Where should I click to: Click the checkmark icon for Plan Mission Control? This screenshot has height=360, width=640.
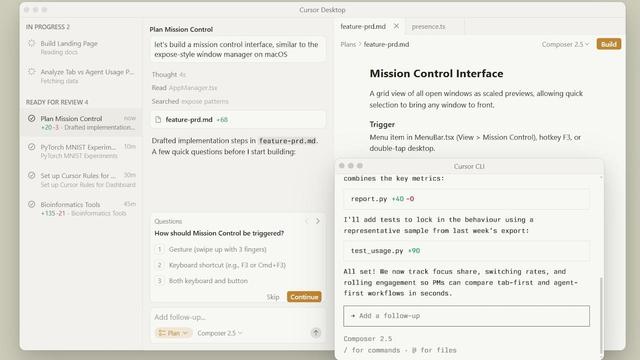31,118
